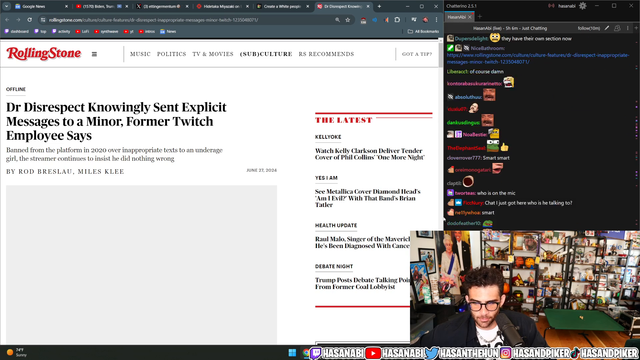Open the chat split three-dot menu
This screenshot has width=640, height=360.
click(628, 28)
